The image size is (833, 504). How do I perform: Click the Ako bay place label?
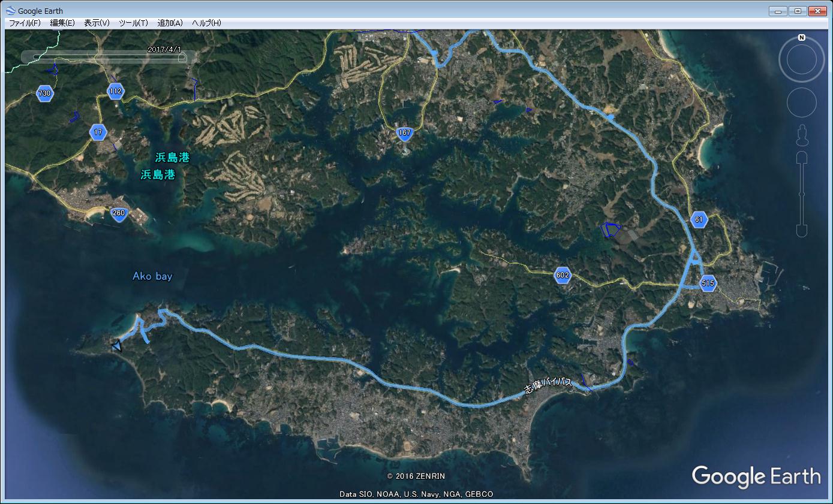click(152, 276)
